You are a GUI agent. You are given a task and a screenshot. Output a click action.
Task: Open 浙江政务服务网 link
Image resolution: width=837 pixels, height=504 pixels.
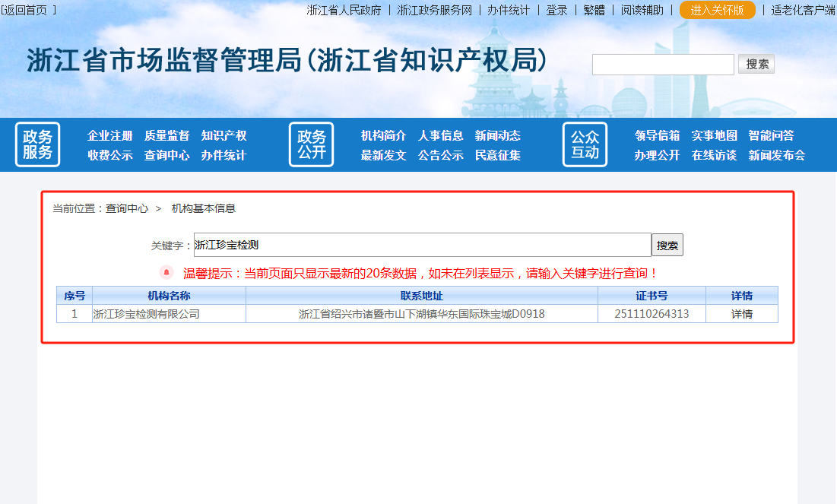(434, 10)
